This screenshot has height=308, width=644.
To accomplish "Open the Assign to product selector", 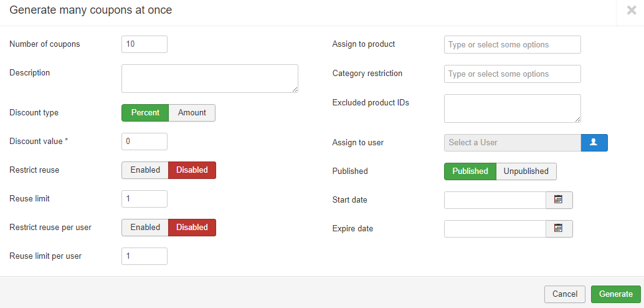I will pos(512,45).
